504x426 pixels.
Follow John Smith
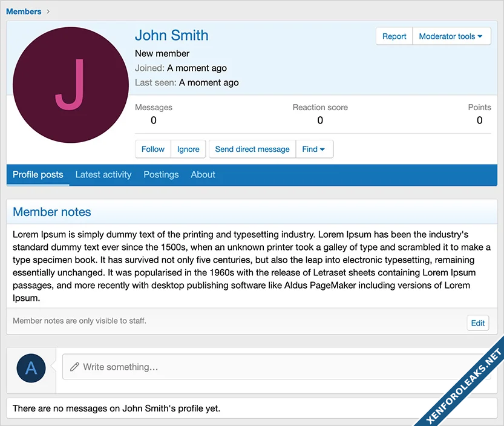[152, 149]
